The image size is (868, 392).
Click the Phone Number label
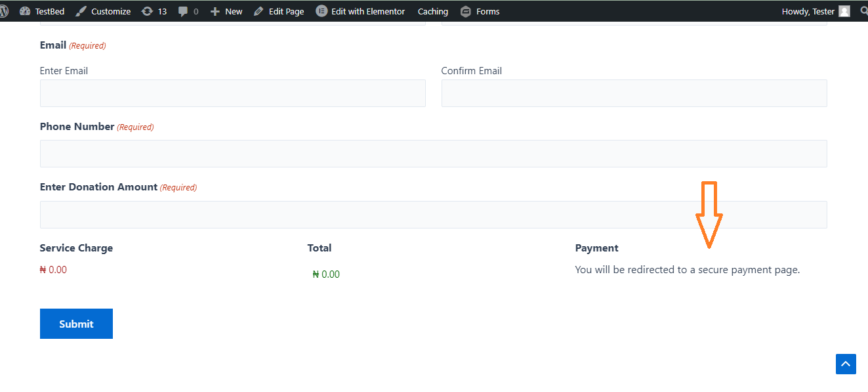[77, 127]
